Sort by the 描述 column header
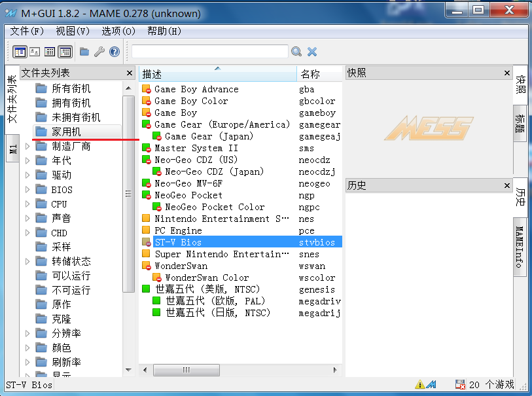The image size is (532, 396). (218, 73)
